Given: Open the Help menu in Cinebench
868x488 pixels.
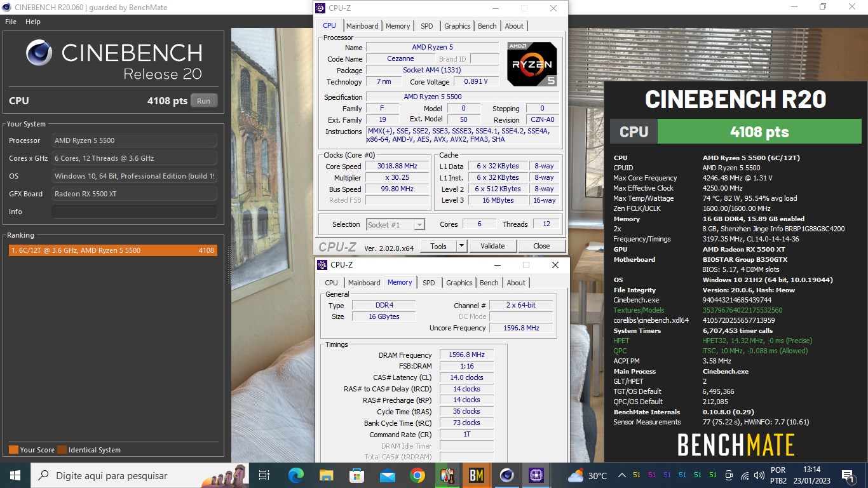Looking at the screenshot, I should pyautogui.click(x=33, y=22).
